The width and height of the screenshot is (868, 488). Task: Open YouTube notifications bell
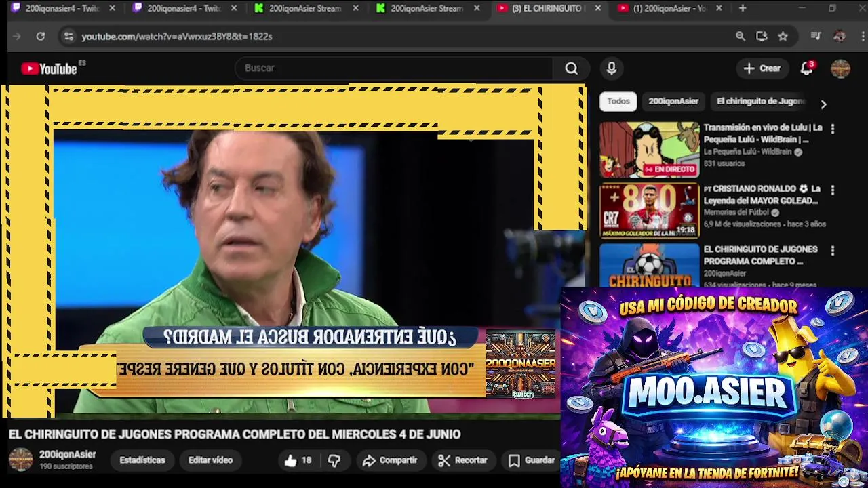tap(806, 68)
